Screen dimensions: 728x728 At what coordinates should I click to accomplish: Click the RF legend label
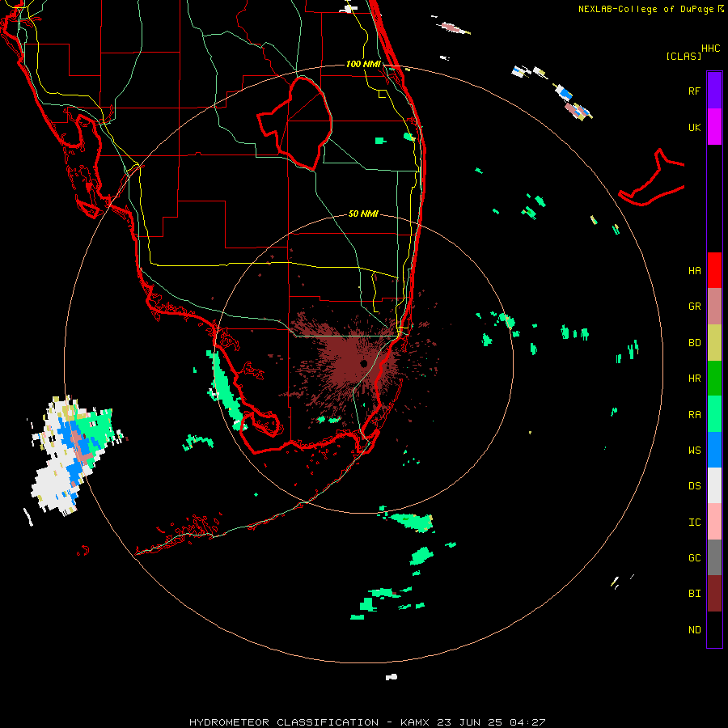[x=694, y=91]
